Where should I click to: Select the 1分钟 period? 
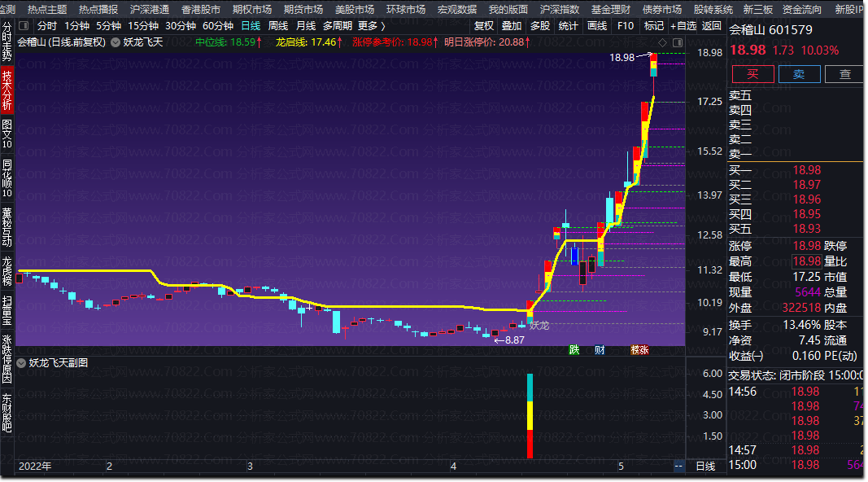[x=77, y=26]
